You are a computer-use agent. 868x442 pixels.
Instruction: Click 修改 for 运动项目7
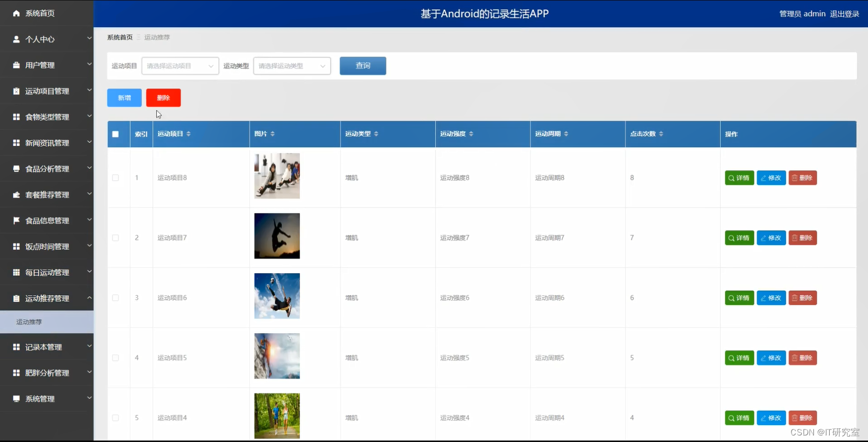pyautogui.click(x=771, y=238)
